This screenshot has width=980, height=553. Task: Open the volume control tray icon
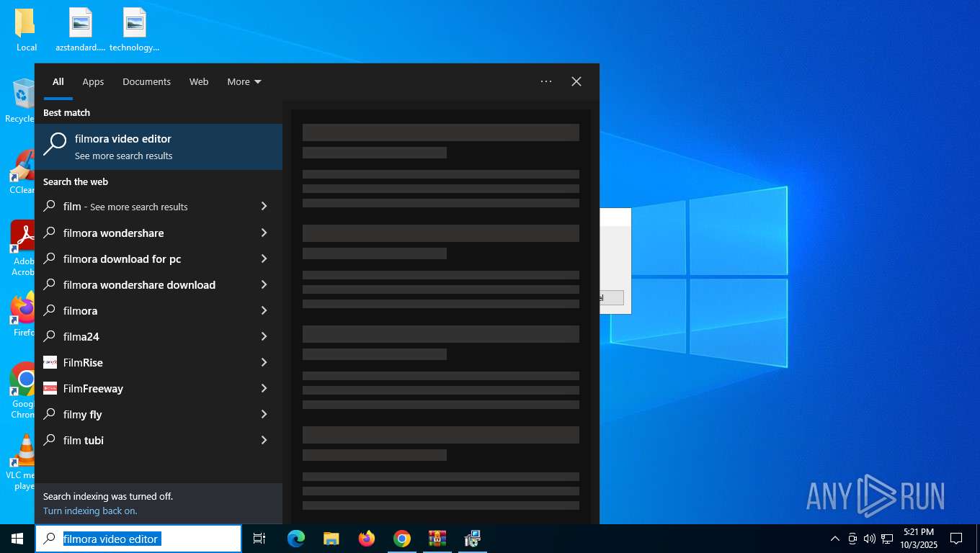tap(869, 539)
